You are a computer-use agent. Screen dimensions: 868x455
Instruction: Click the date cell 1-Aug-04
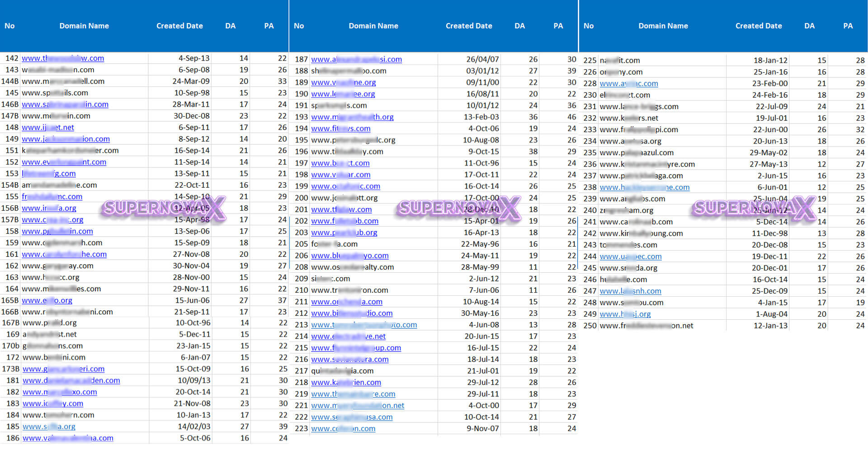pyautogui.click(x=772, y=314)
